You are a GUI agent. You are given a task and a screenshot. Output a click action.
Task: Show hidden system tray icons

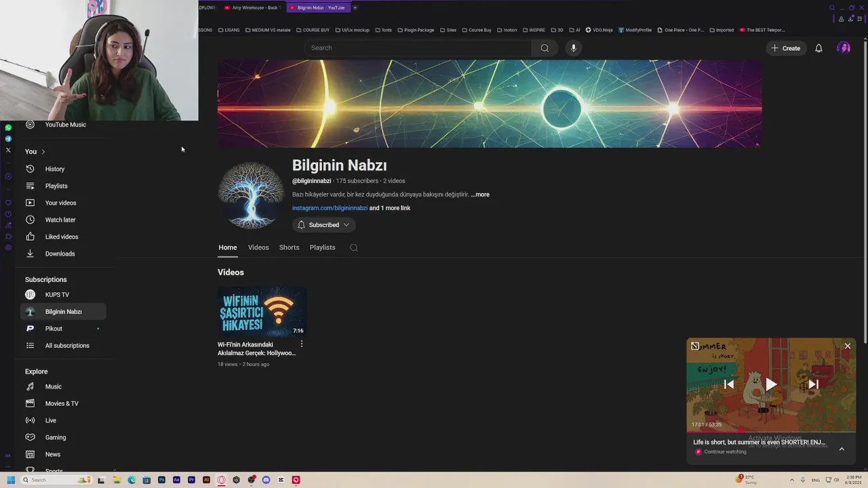[793, 480]
